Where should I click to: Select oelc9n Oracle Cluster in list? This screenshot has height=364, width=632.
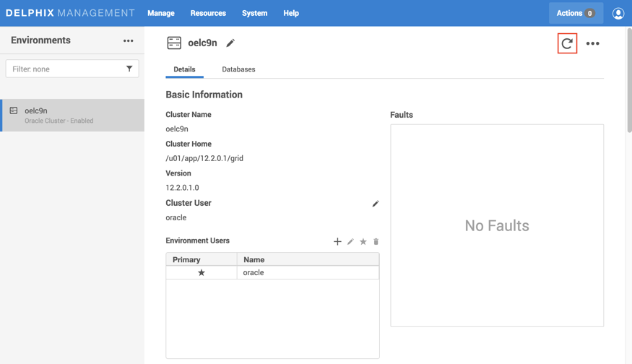(x=72, y=116)
